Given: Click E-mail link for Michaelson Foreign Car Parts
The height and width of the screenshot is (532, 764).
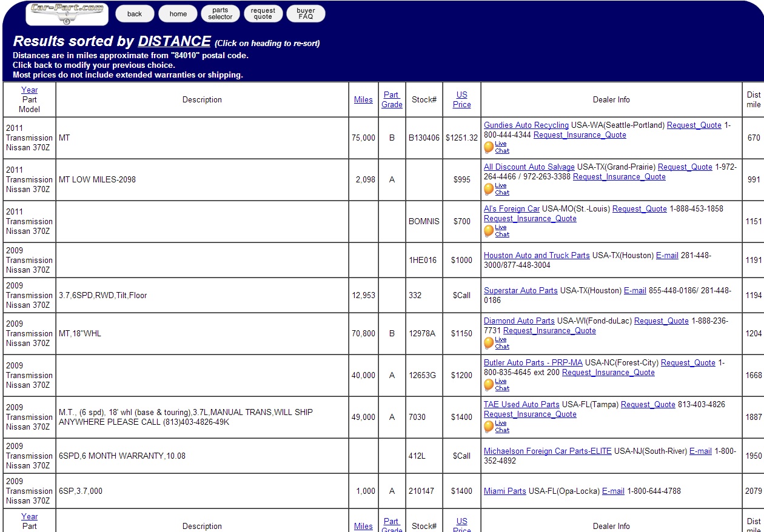Looking at the screenshot, I should (x=700, y=451).
